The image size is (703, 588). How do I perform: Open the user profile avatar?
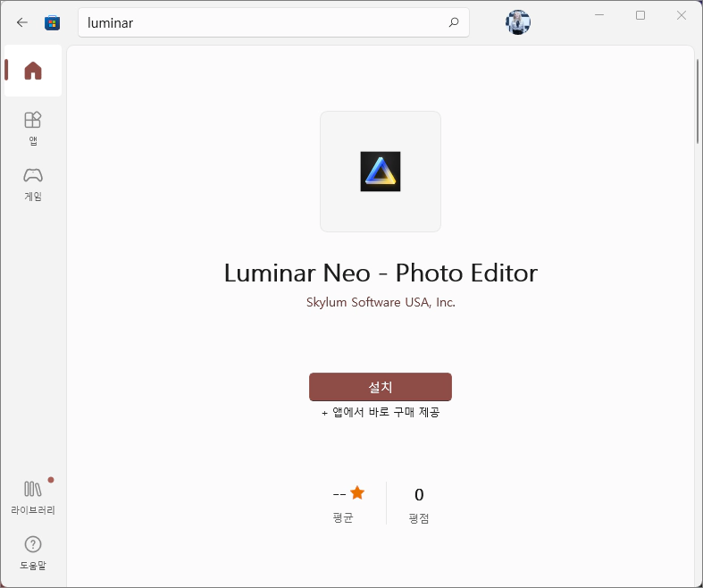click(x=518, y=22)
